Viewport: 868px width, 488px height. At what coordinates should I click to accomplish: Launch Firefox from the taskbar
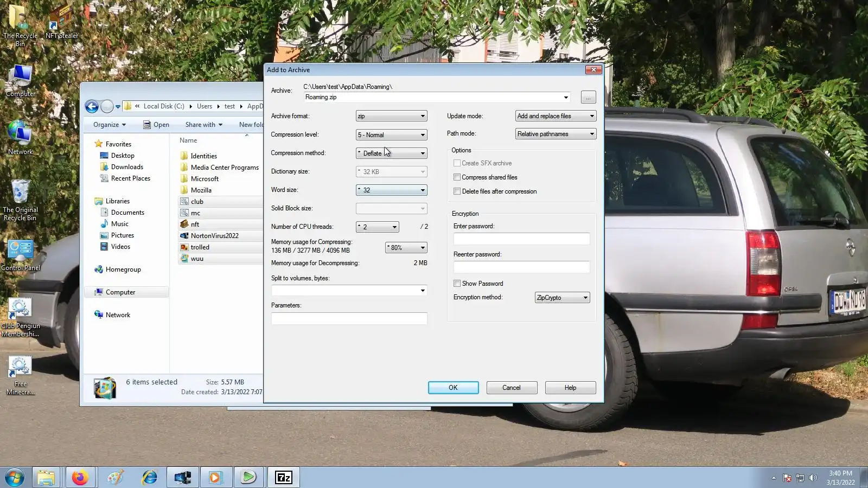coord(80,477)
